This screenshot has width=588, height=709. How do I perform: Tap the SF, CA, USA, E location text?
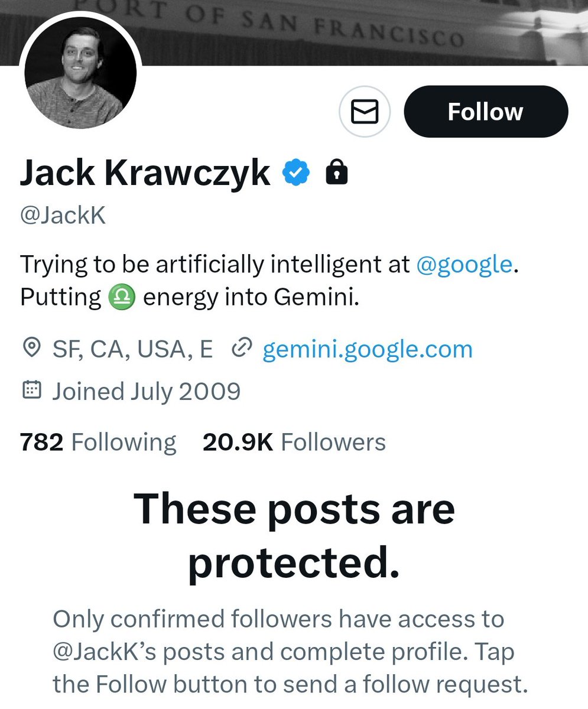pos(132,349)
